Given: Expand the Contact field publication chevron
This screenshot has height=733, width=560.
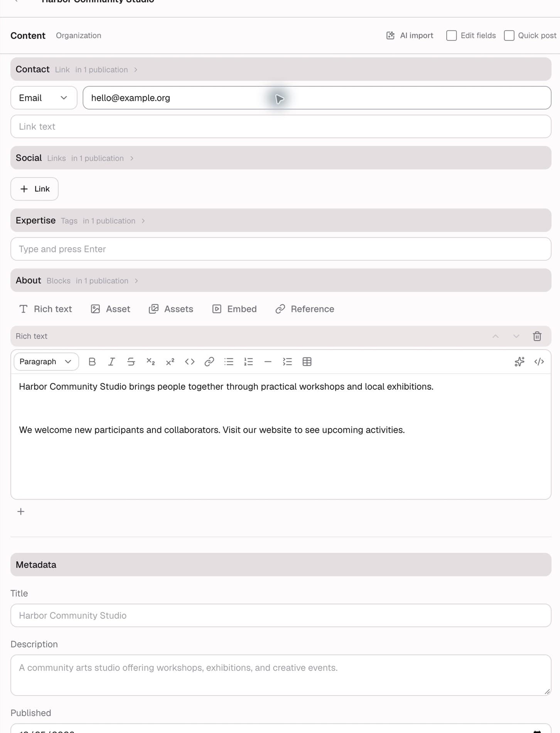Looking at the screenshot, I should click(136, 70).
